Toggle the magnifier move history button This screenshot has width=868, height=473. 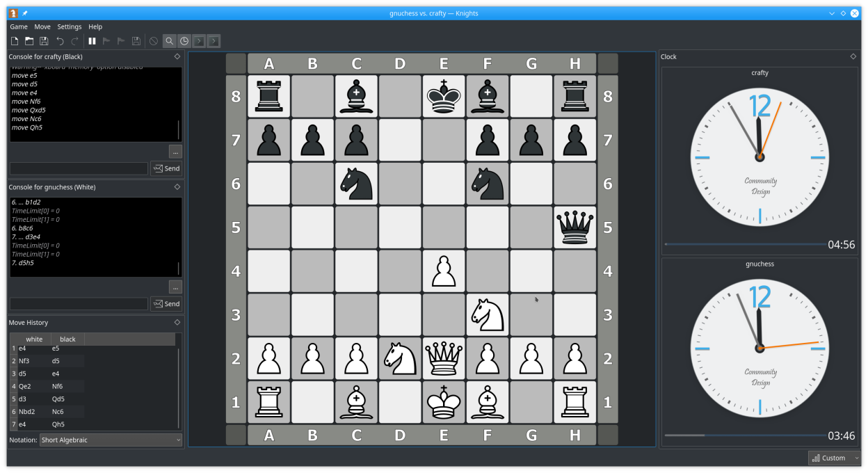[169, 42]
